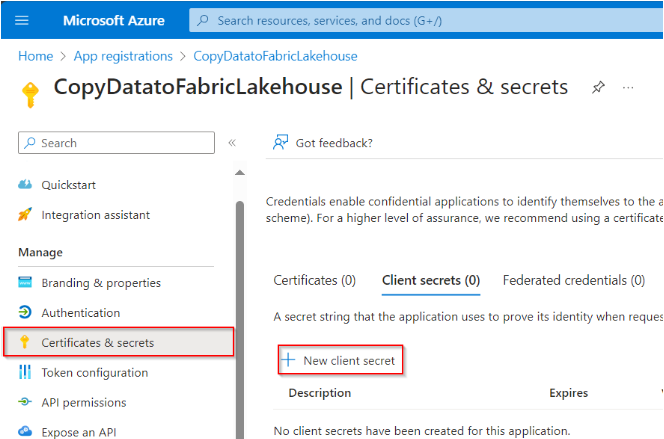Click the plus icon for new client secret

(x=288, y=360)
